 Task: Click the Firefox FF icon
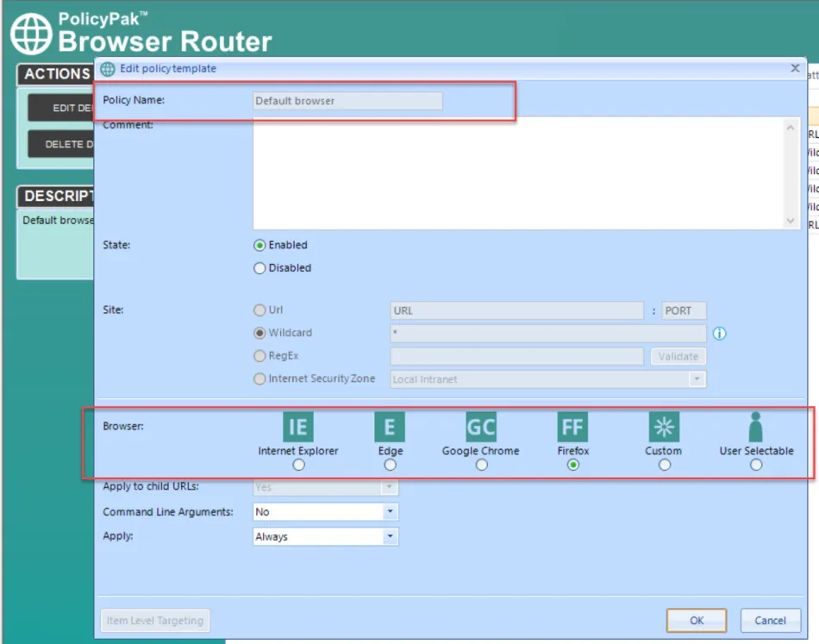pyautogui.click(x=572, y=427)
